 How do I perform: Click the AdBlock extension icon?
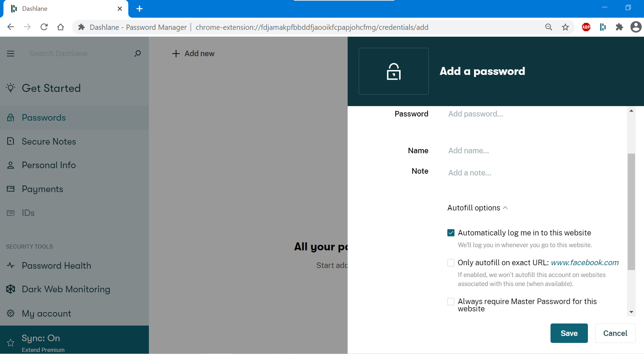[586, 27]
